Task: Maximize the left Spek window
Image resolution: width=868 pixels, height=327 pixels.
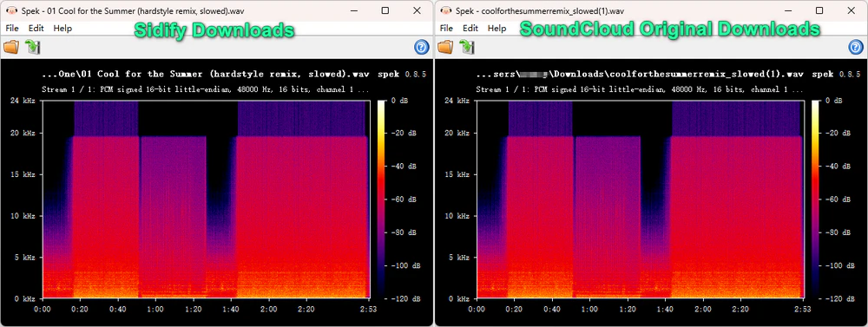Action: 385,10
